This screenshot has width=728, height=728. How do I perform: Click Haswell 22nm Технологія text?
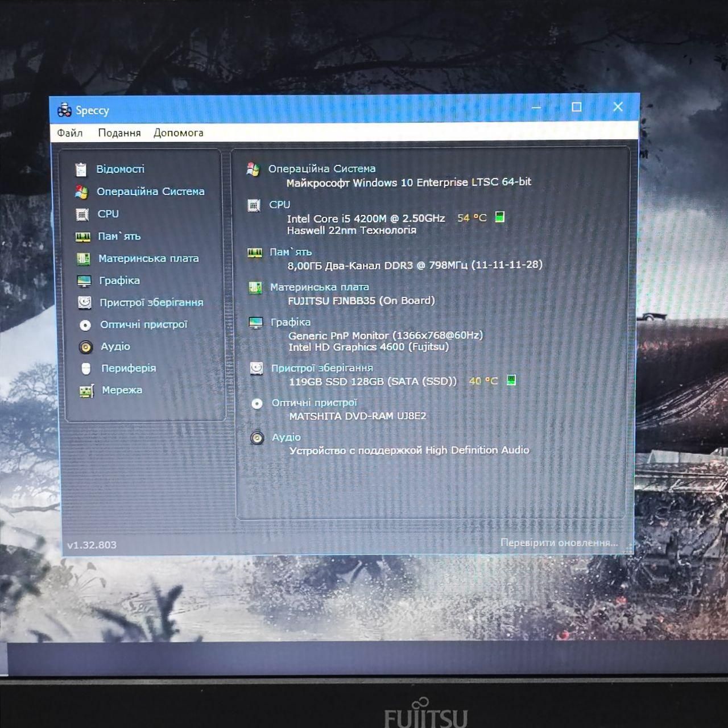click(351, 230)
